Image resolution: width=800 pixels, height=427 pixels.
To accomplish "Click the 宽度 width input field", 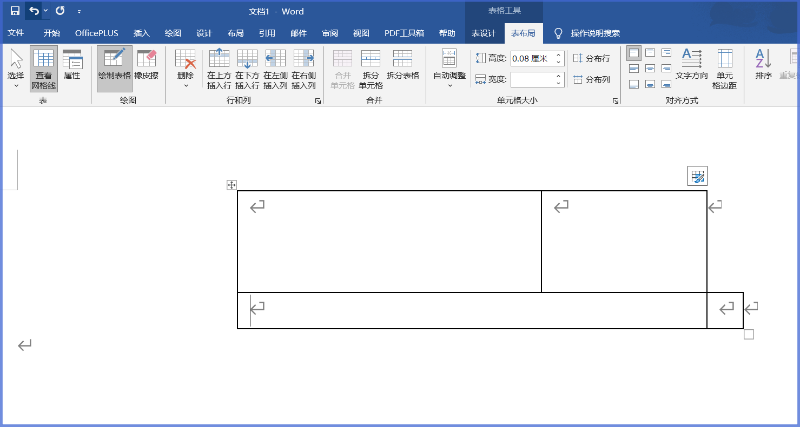I will coord(532,80).
